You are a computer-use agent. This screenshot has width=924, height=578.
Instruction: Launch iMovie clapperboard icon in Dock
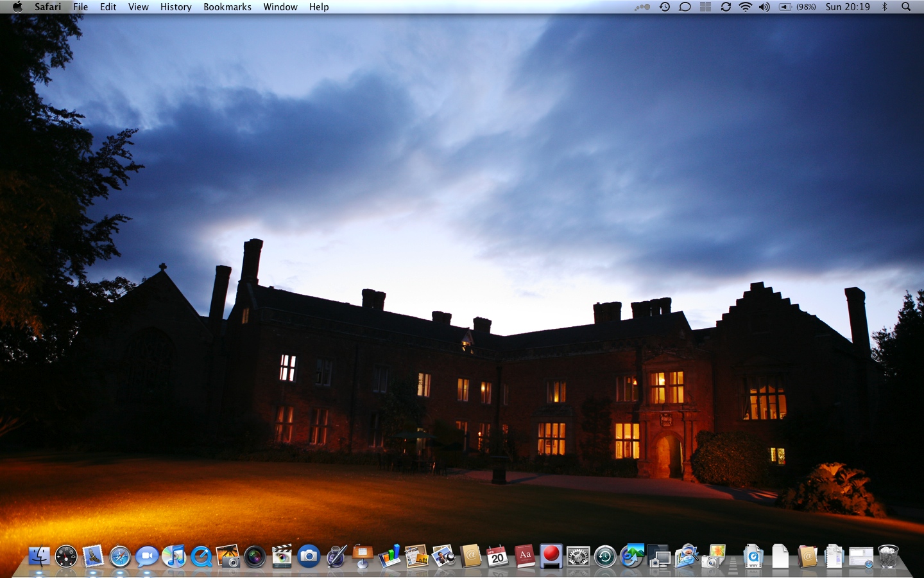tap(282, 556)
